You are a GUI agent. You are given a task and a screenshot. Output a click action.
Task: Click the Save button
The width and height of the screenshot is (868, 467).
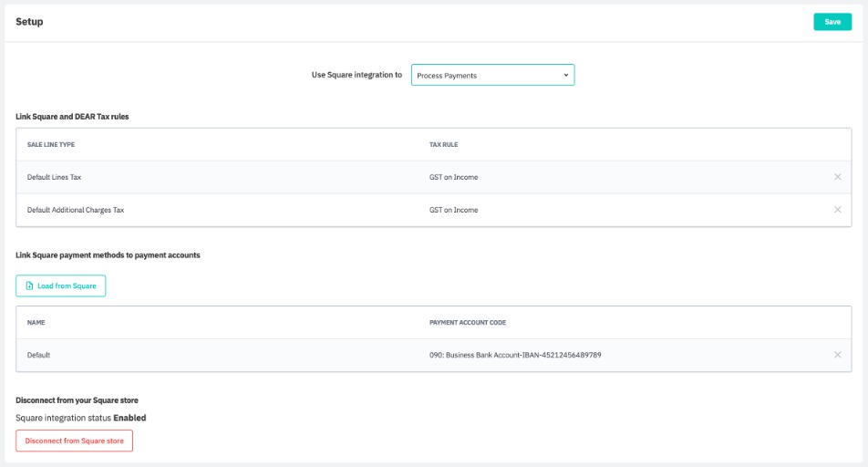(832, 22)
